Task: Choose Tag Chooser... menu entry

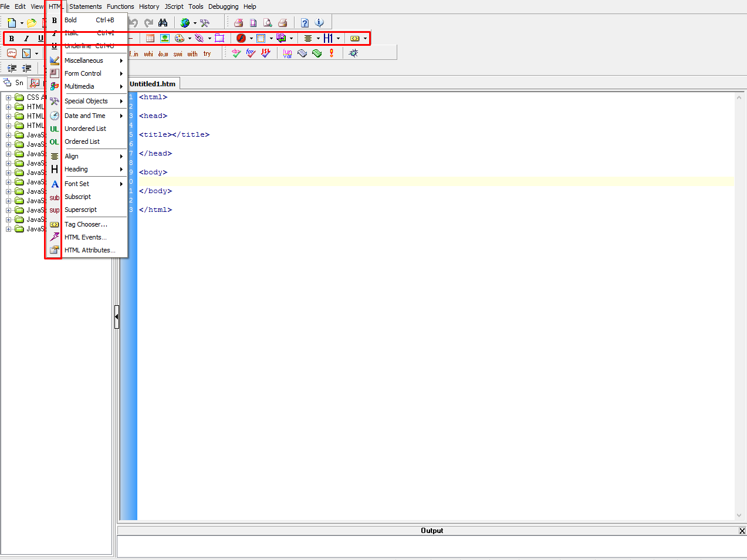Action: pos(86,224)
